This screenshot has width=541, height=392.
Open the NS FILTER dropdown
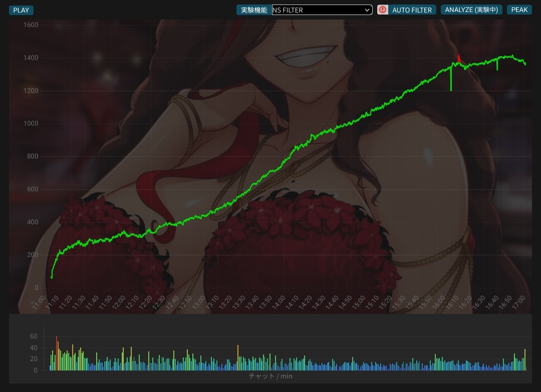tap(322, 10)
